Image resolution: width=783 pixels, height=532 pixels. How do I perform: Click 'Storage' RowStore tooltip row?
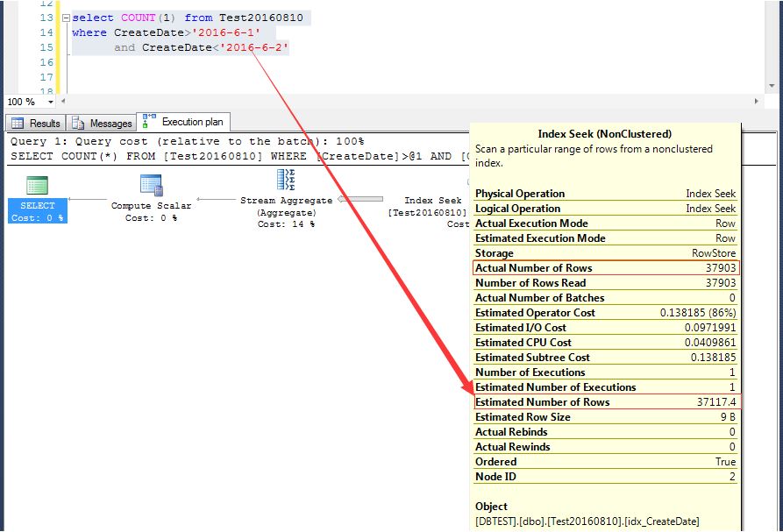[605, 253]
